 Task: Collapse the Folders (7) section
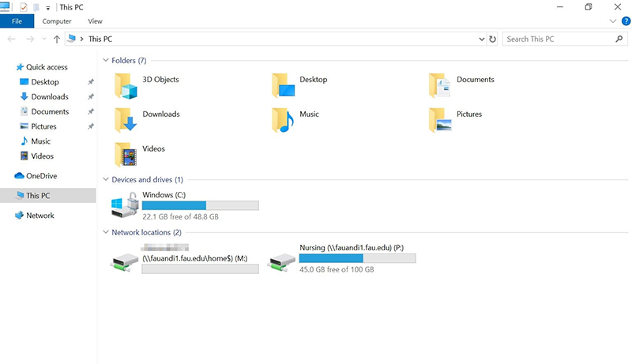point(106,60)
